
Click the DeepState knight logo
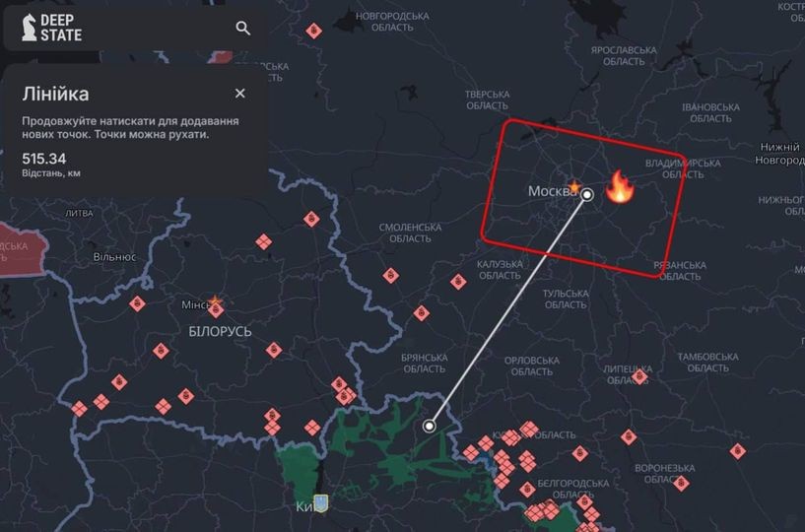click(x=30, y=28)
